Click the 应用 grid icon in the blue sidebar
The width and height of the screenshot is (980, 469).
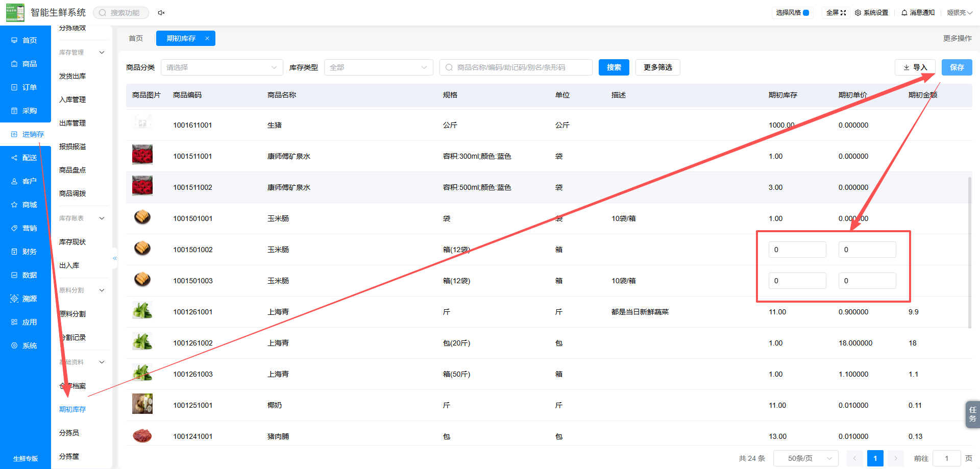tap(14, 322)
